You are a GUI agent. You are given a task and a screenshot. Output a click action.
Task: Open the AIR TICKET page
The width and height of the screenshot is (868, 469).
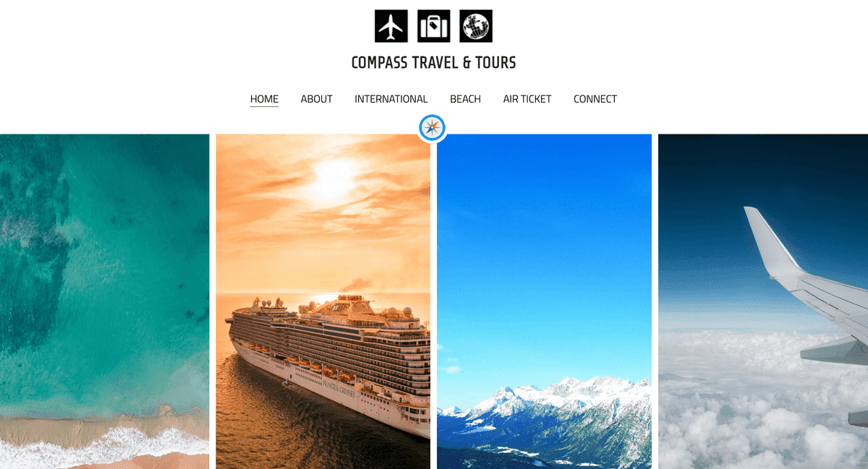pos(527,99)
